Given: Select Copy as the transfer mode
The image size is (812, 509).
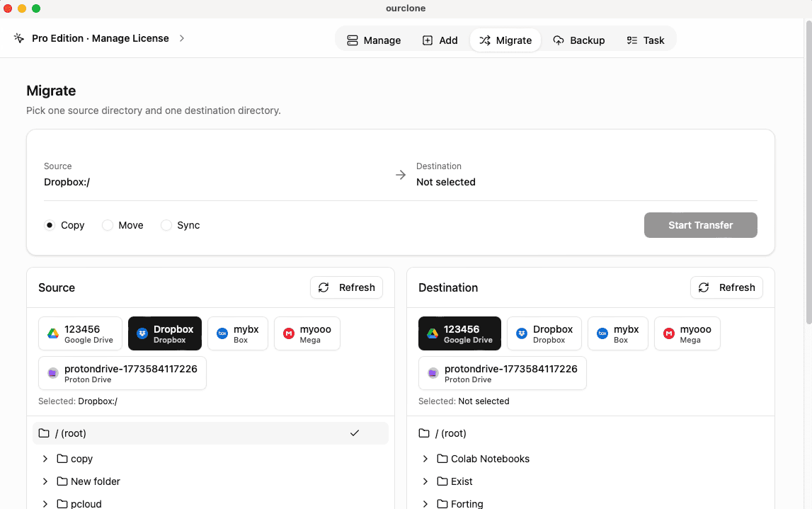Looking at the screenshot, I should [49, 225].
